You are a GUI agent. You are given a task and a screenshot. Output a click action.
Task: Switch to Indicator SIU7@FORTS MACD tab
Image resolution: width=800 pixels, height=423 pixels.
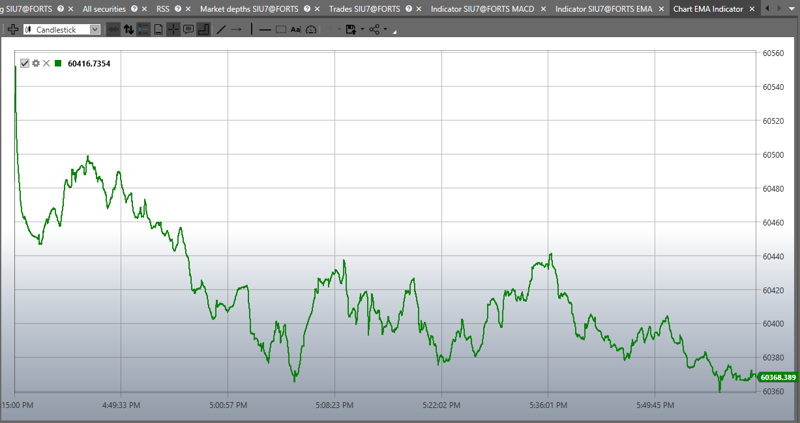pos(481,9)
